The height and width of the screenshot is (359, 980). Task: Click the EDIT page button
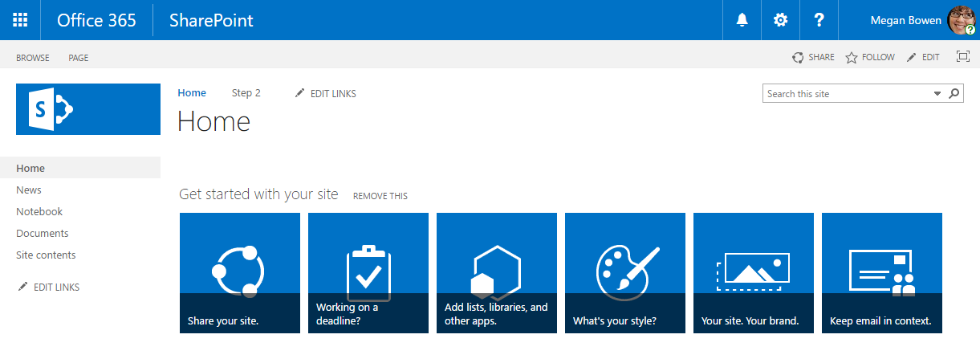[923, 58]
